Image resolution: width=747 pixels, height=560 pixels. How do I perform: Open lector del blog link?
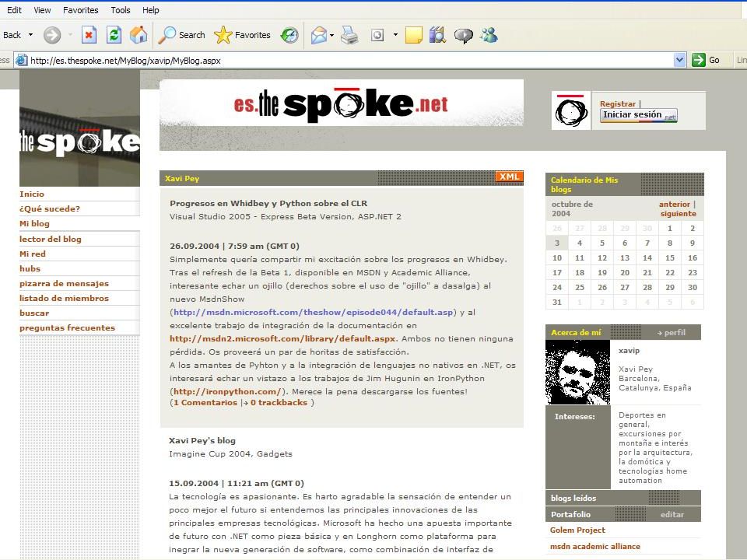(x=51, y=239)
